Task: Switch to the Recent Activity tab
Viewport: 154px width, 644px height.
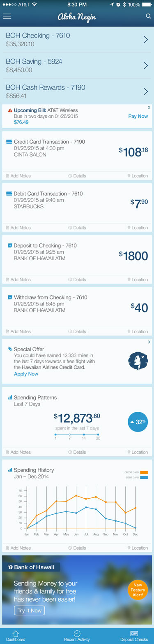Action: [77, 636]
